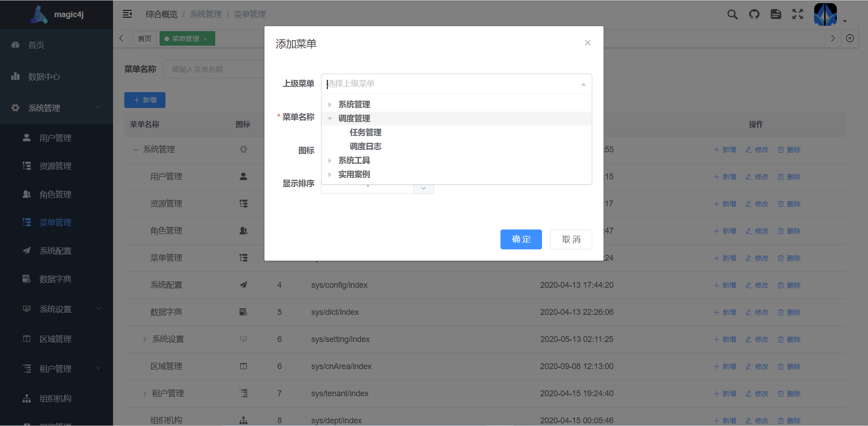Screen dimensions: 868x426
Task: Toggle fullscreen icon in header
Action: [797, 14]
